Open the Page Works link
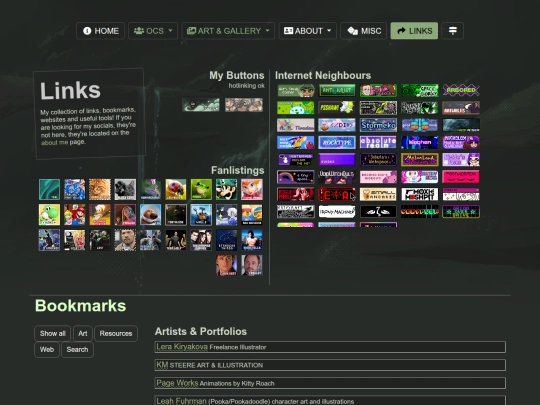This screenshot has height=405, width=540. pyautogui.click(x=177, y=383)
